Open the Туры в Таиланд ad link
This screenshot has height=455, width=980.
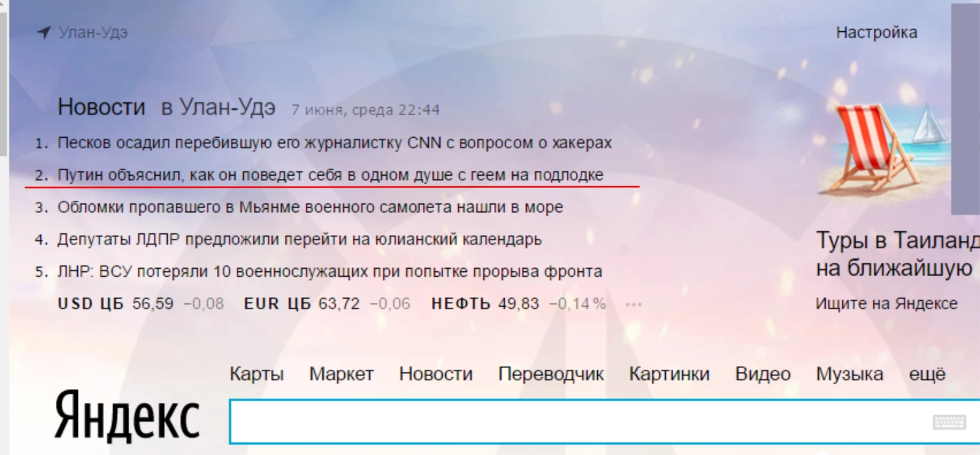click(897, 254)
